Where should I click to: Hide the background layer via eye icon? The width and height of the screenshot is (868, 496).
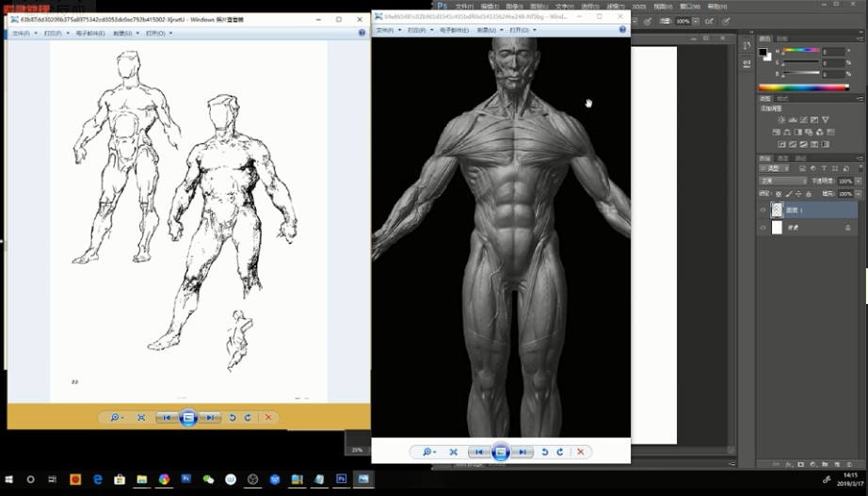pos(764,228)
